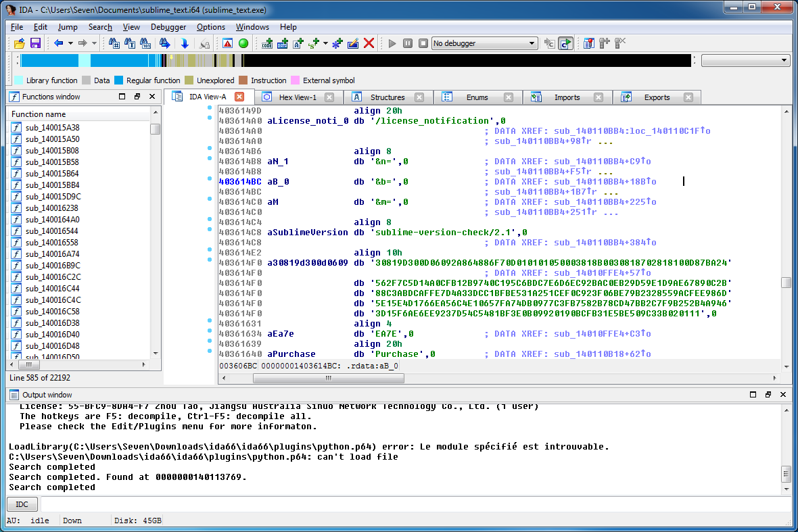
Task: Click the Instruction brown legend swatch
Action: pos(243,80)
